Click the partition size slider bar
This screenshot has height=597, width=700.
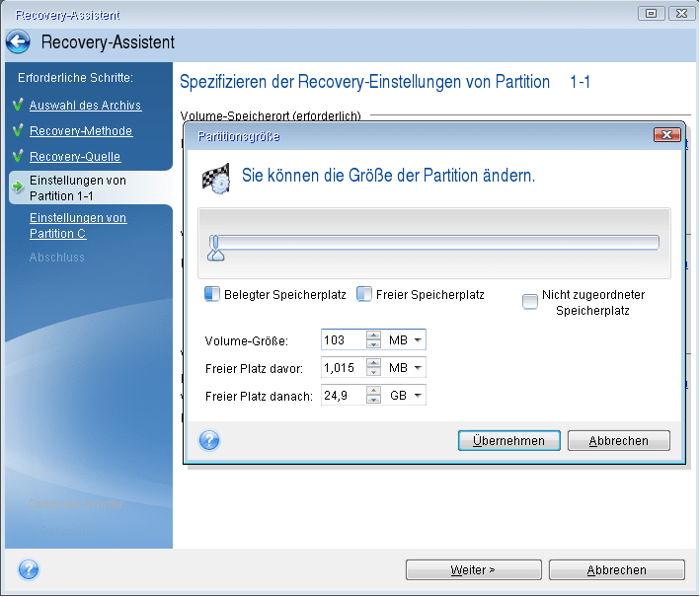click(x=434, y=243)
